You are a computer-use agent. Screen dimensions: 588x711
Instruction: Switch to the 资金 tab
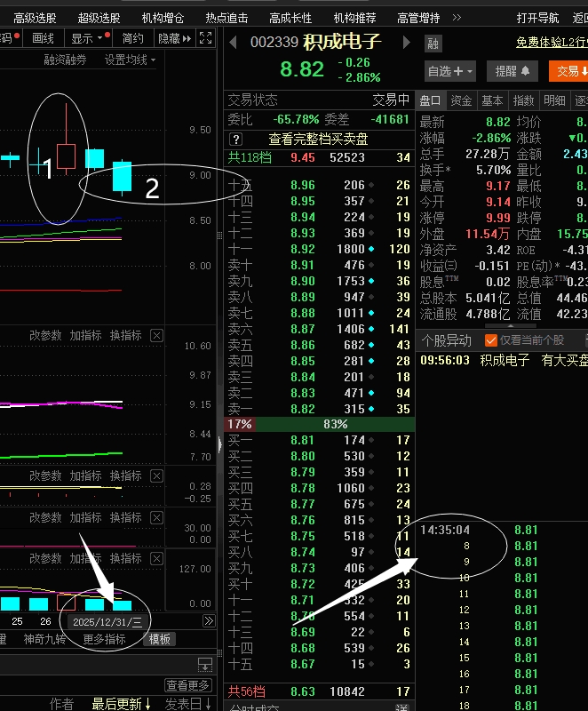click(462, 100)
